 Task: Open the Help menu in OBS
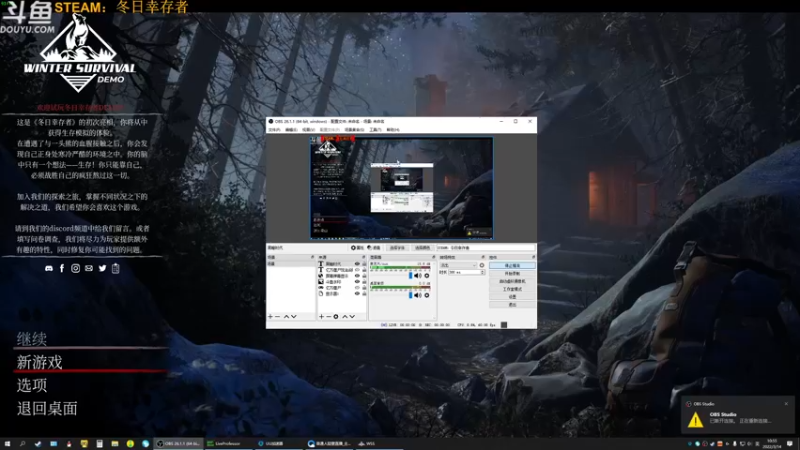pos(393,130)
